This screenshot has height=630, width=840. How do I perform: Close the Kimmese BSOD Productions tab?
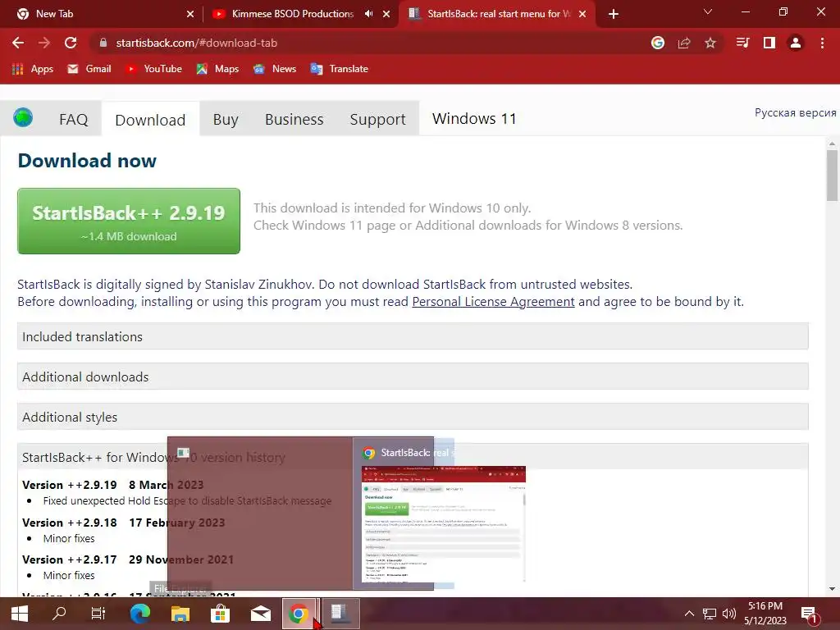(386, 14)
